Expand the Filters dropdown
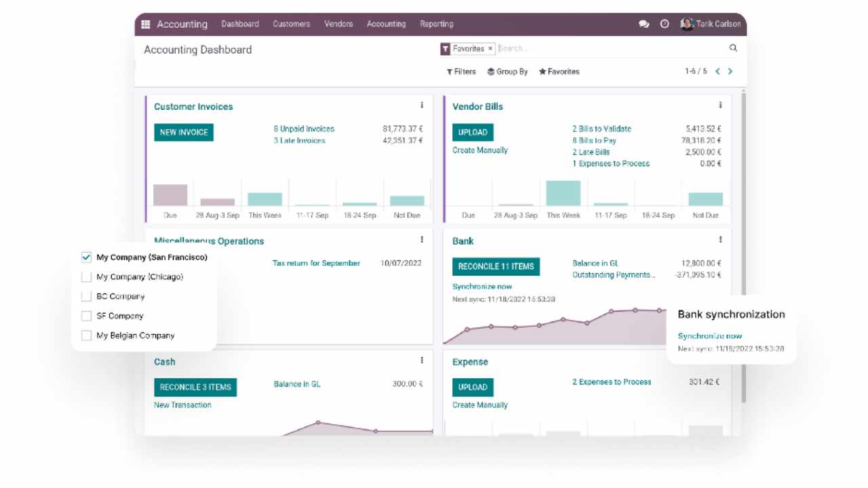Viewport: 868px width, 488px height. 461,72
